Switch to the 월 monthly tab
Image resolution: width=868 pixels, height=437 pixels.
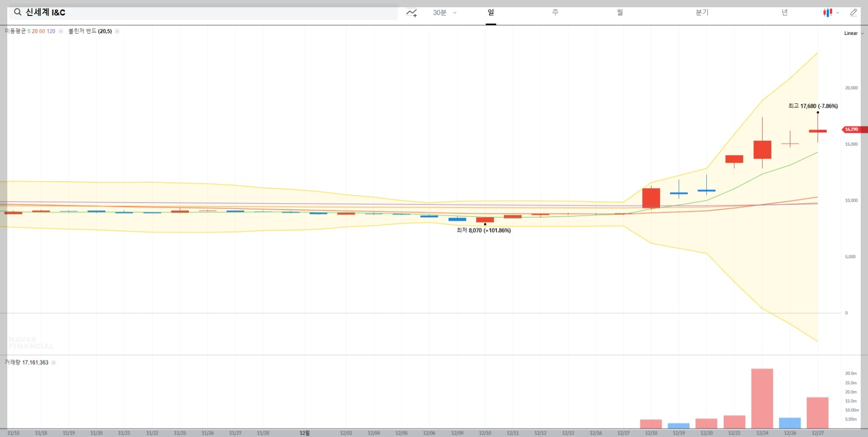pos(620,13)
